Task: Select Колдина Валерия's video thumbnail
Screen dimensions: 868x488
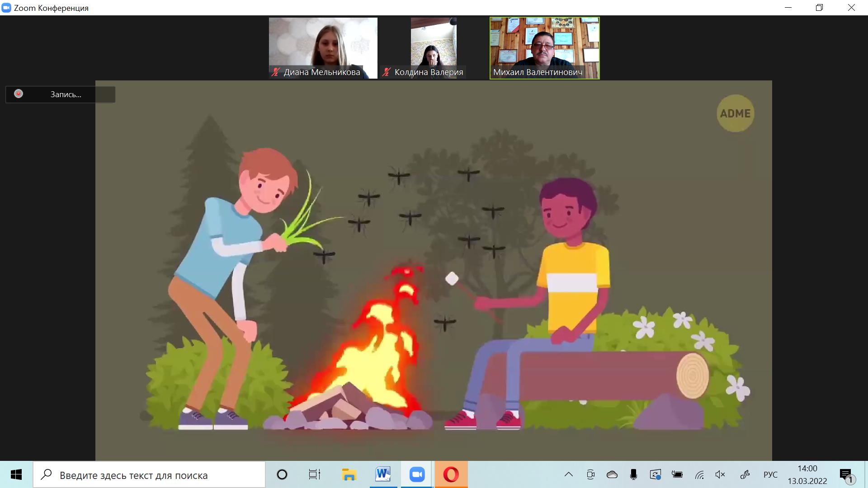Action: click(x=433, y=47)
